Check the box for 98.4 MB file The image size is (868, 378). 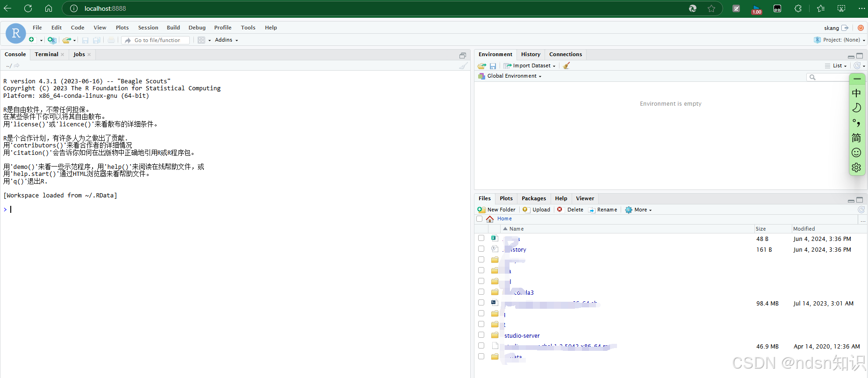[x=481, y=303]
